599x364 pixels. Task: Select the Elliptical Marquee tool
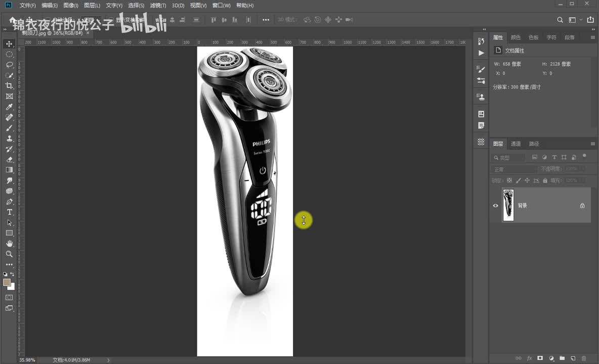[9, 55]
